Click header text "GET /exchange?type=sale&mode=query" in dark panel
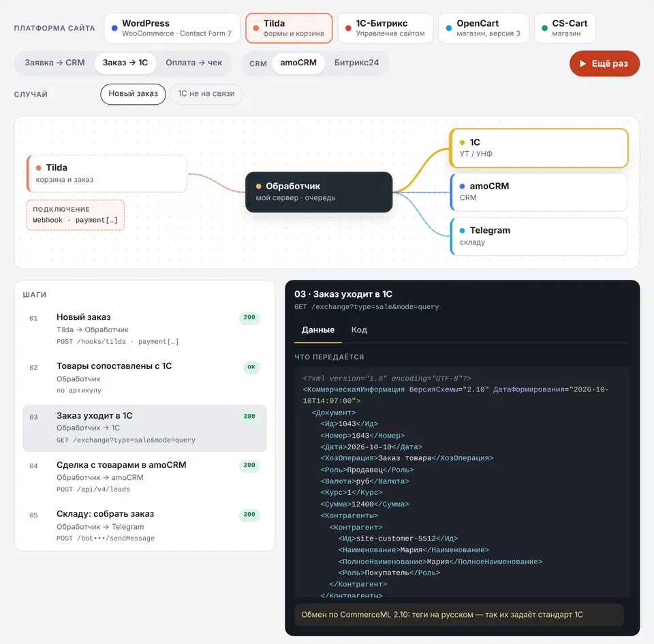Image resolution: width=654 pixels, height=644 pixels. (x=367, y=307)
